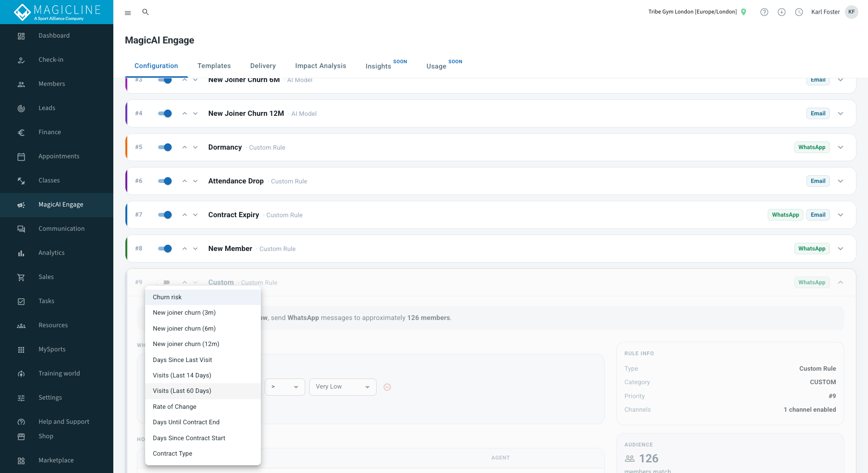The height and width of the screenshot is (473, 868).
Task: Select 'Days Since Contract Start' option
Action: 203,438
